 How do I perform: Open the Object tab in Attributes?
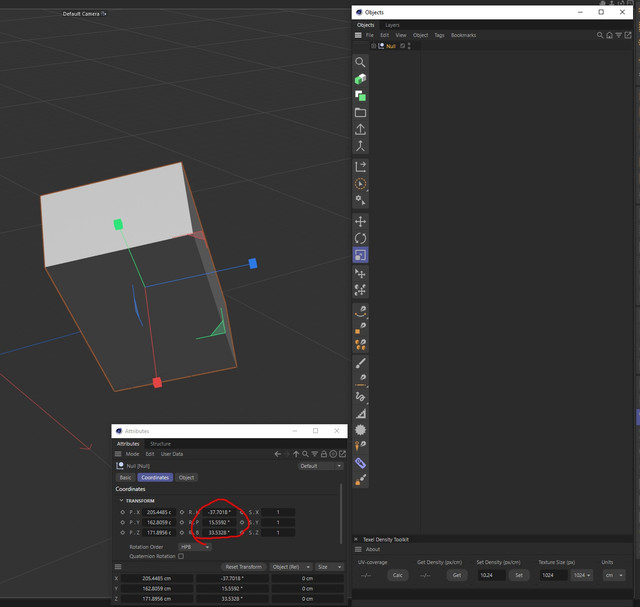click(x=187, y=477)
